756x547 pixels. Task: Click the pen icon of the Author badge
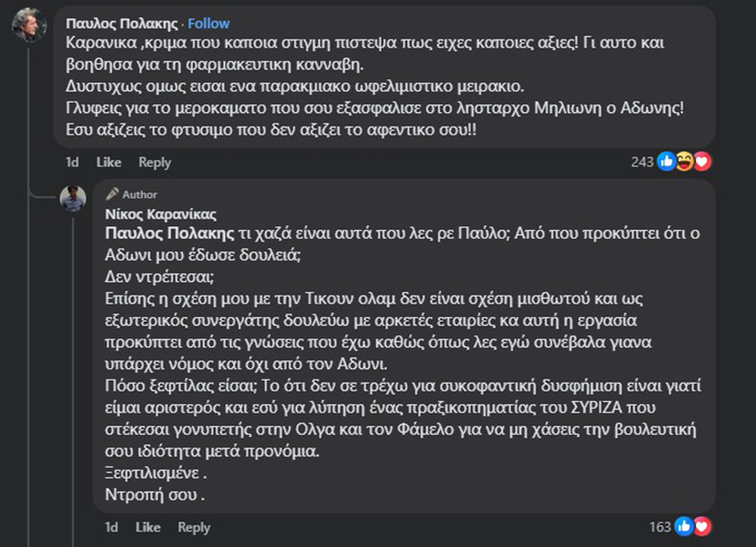tap(112, 193)
